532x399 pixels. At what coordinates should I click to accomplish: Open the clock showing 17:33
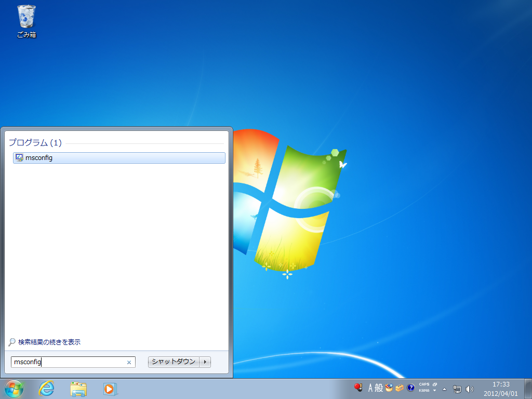(501, 389)
